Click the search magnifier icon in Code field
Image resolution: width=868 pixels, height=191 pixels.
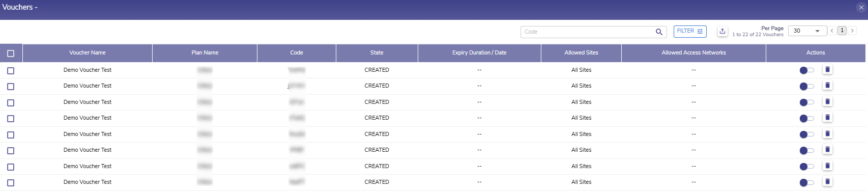tap(659, 32)
